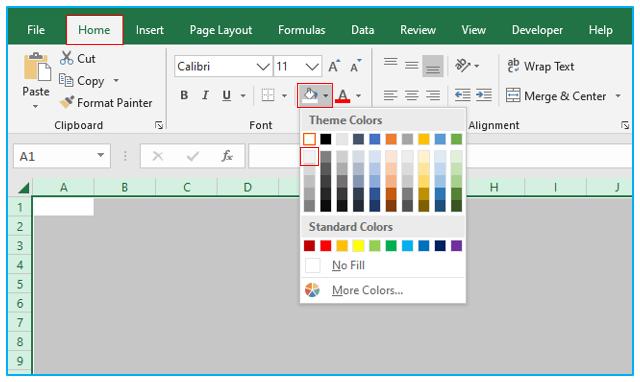Click the red Font Color A icon
The height and width of the screenshot is (382, 640).
343,96
